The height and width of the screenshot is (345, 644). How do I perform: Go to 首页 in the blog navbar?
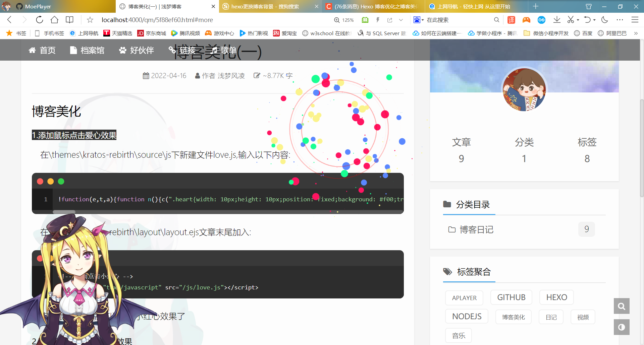pyautogui.click(x=42, y=50)
